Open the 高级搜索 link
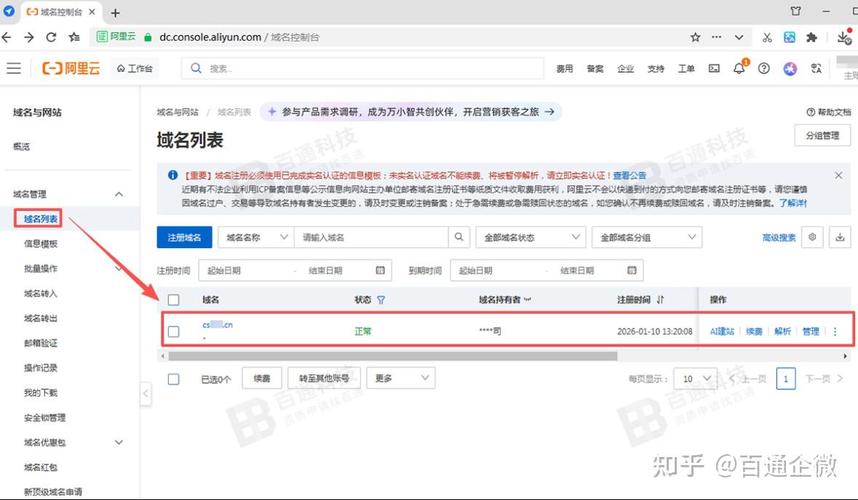Image resolution: width=858 pixels, height=500 pixels. coord(779,237)
